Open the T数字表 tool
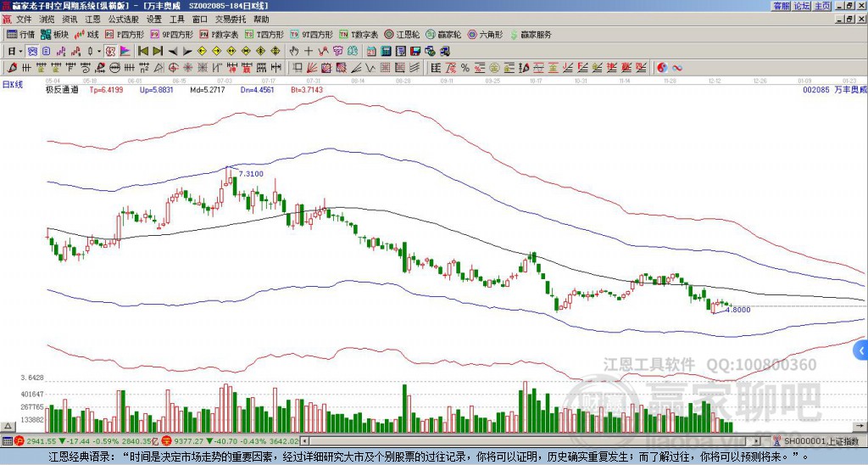The width and height of the screenshot is (868, 465). [x=359, y=34]
